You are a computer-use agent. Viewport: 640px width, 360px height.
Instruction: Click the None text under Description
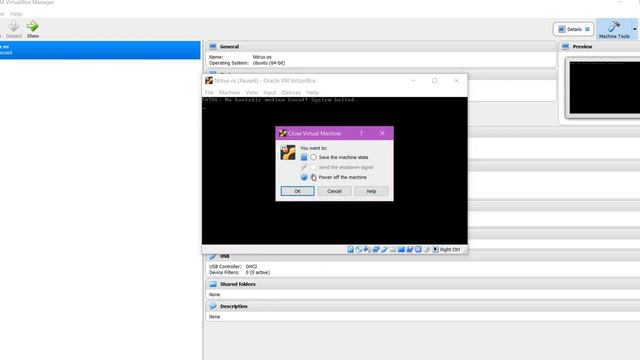214,317
